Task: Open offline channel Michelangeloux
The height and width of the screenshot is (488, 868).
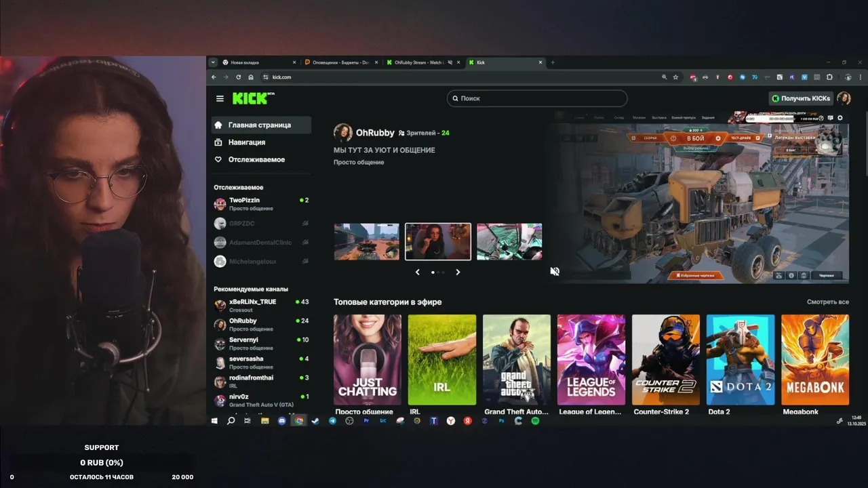Action: pos(261,261)
